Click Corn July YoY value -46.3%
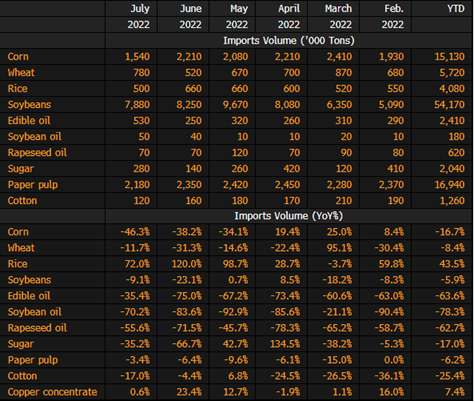Screen dimensions: 475x402 135,232
